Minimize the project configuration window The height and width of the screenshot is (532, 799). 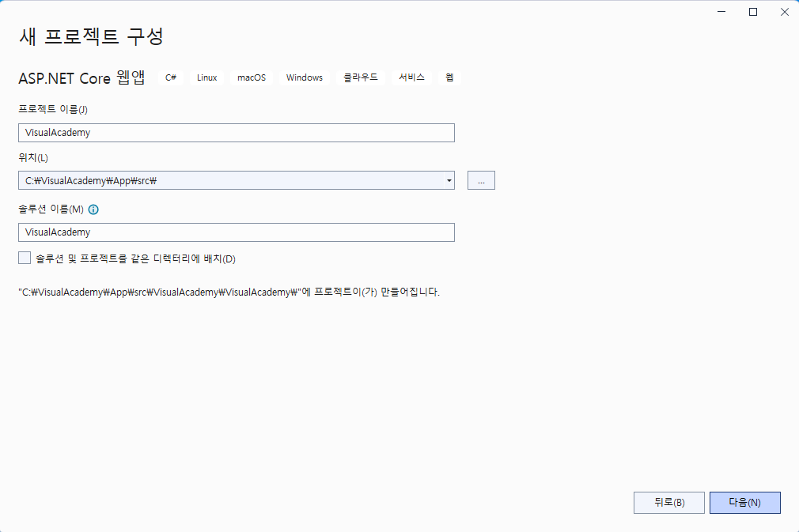click(x=721, y=12)
